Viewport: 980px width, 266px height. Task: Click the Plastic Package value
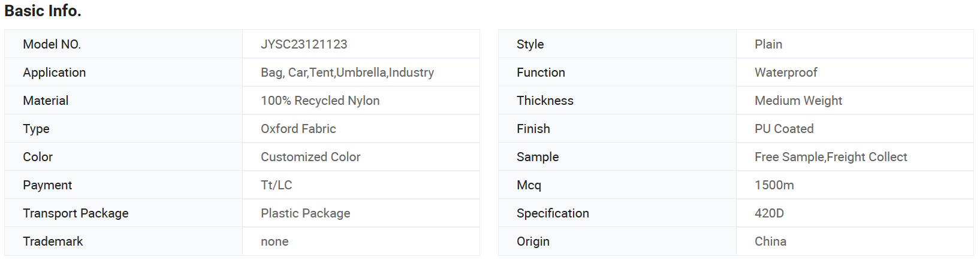pos(305,213)
